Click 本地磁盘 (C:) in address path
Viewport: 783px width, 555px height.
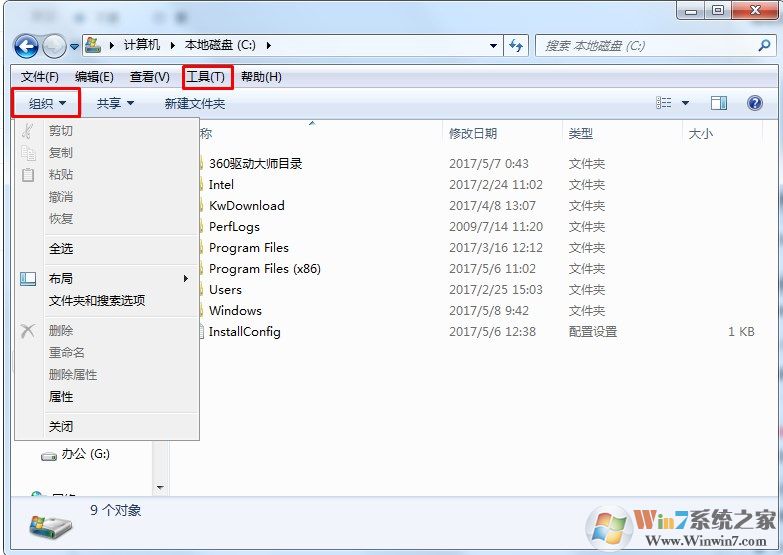220,45
